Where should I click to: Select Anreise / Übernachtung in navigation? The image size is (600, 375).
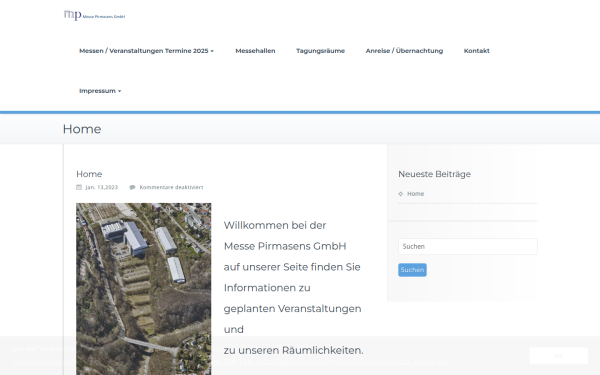[x=404, y=51]
